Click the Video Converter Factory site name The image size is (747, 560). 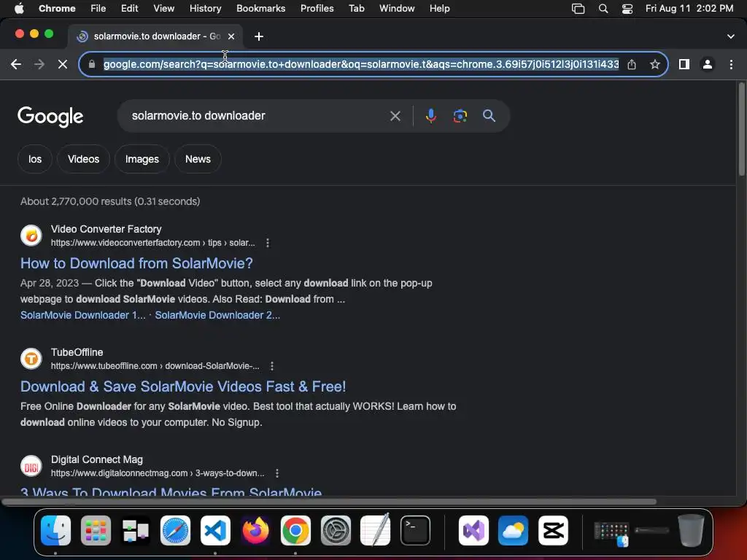(106, 230)
